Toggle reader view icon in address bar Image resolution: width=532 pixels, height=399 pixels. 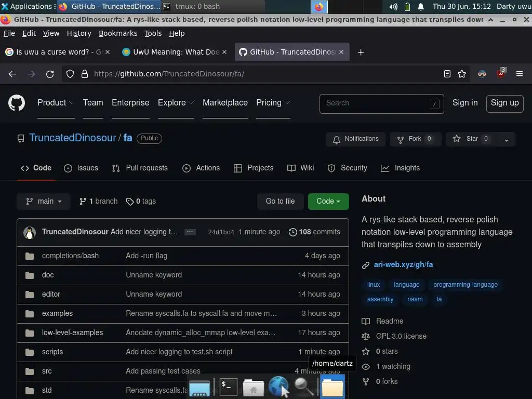point(447,74)
